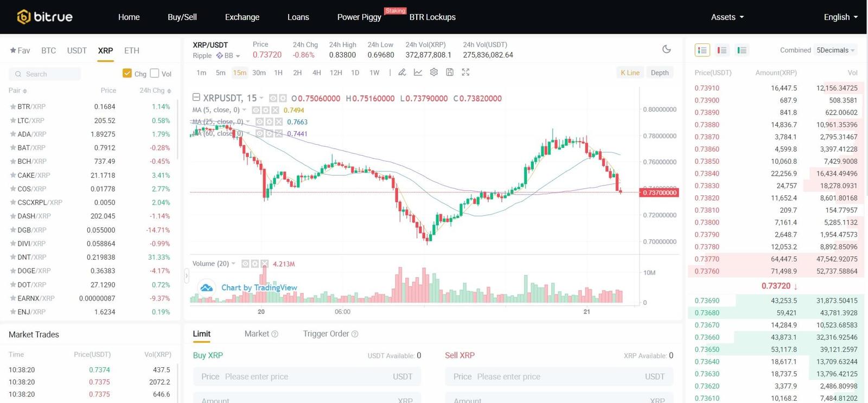
Task: Open English language dropdown
Action: [840, 17]
